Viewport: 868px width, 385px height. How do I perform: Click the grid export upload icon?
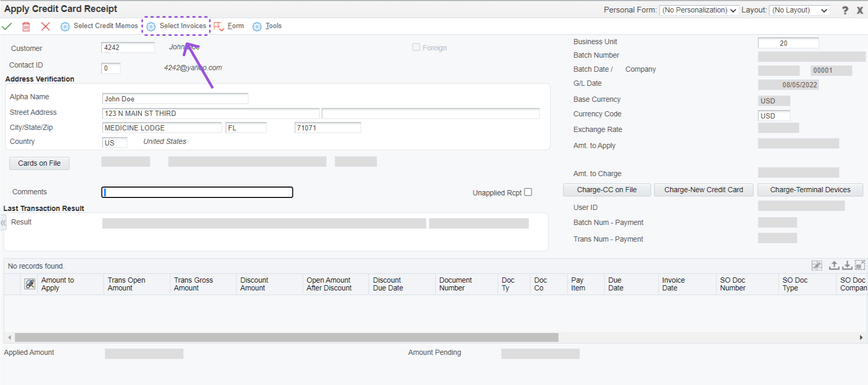pyautogui.click(x=834, y=265)
